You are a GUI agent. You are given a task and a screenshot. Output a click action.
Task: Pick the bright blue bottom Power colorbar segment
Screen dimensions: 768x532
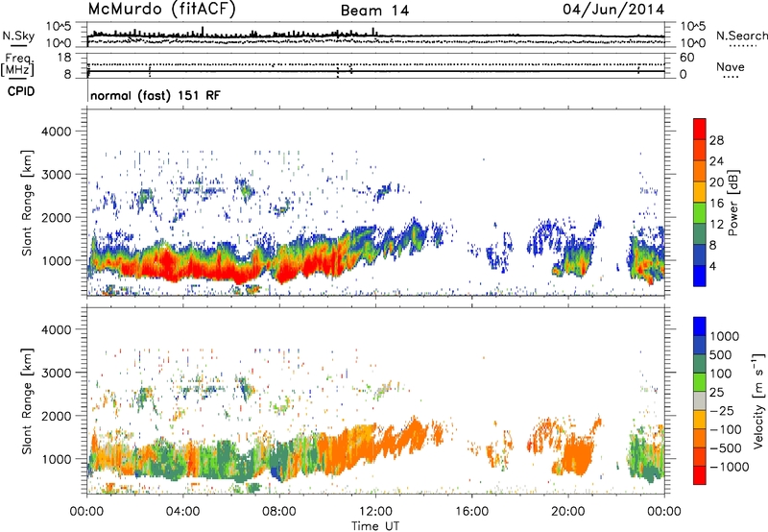(x=700, y=277)
